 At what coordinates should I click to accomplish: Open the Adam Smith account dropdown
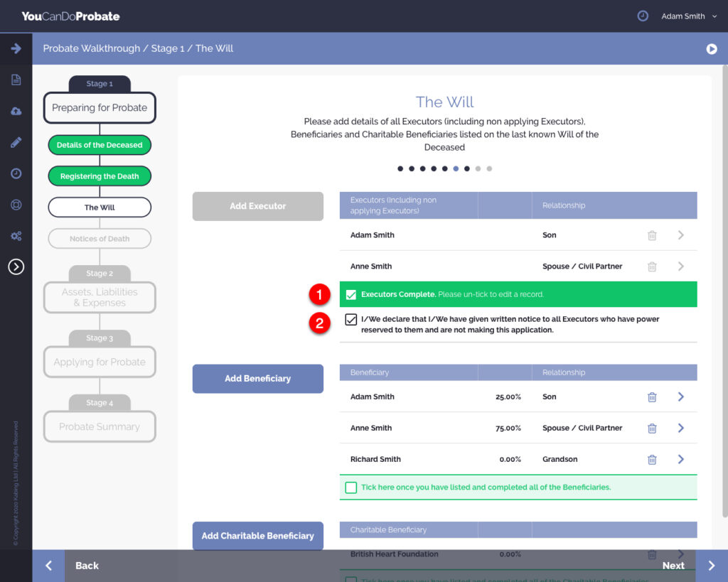tap(689, 16)
